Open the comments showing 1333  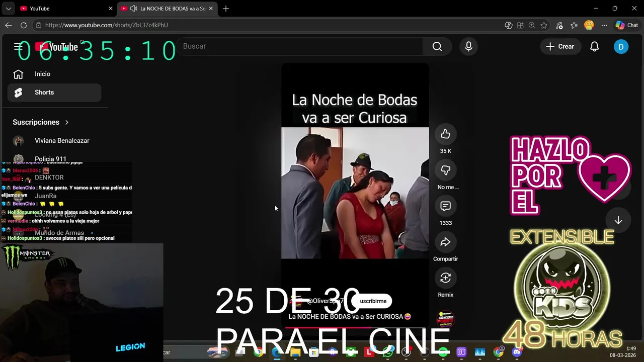pos(445,206)
